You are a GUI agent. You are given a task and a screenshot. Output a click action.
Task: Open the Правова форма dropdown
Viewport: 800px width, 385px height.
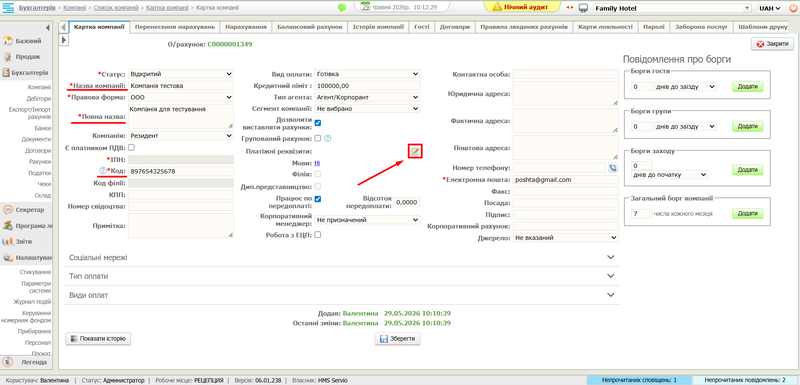click(x=181, y=97)
